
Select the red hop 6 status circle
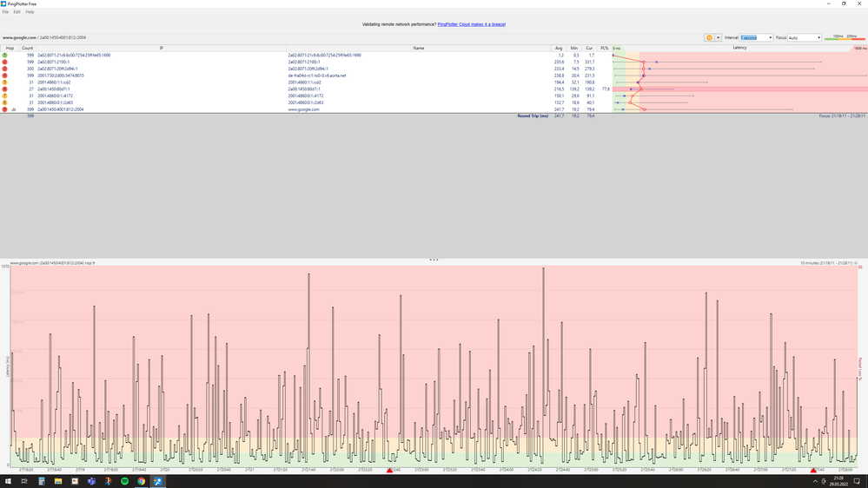point(5,89)
